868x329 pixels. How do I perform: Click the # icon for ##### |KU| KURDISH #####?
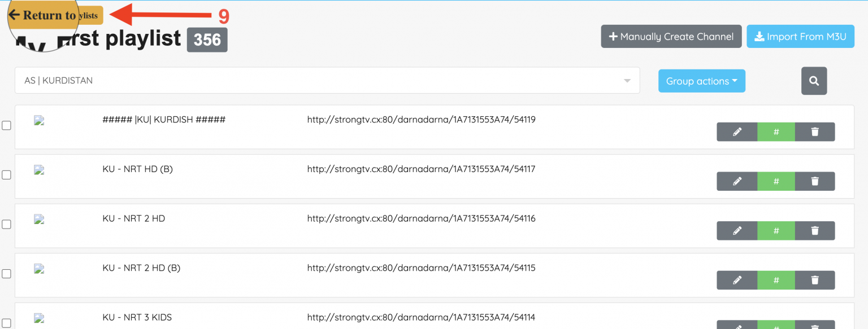coord(776,131)
